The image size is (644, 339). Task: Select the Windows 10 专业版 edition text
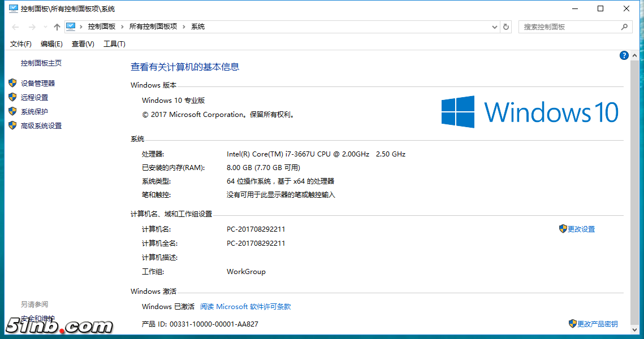coord(174,100)
